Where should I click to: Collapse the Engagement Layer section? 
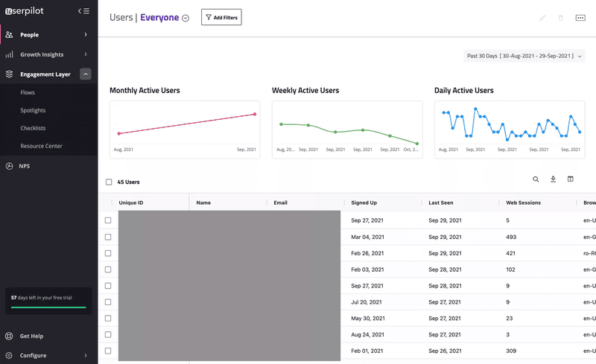86,74
